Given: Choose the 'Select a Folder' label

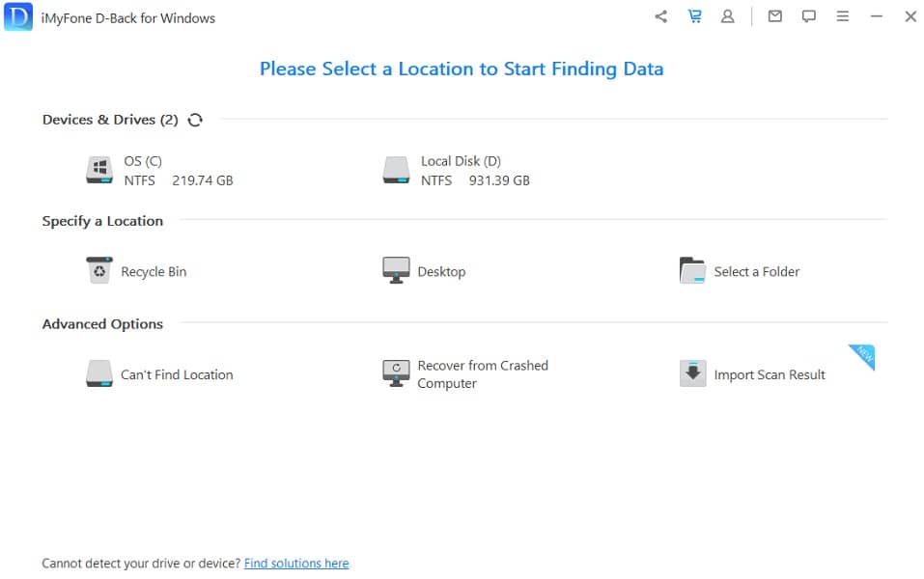Looking at the screenshot, I should pos(757,271).
